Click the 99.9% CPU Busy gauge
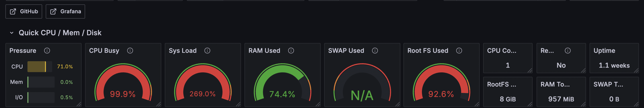This screenshot has width=644, height=108. click(123, 82)
